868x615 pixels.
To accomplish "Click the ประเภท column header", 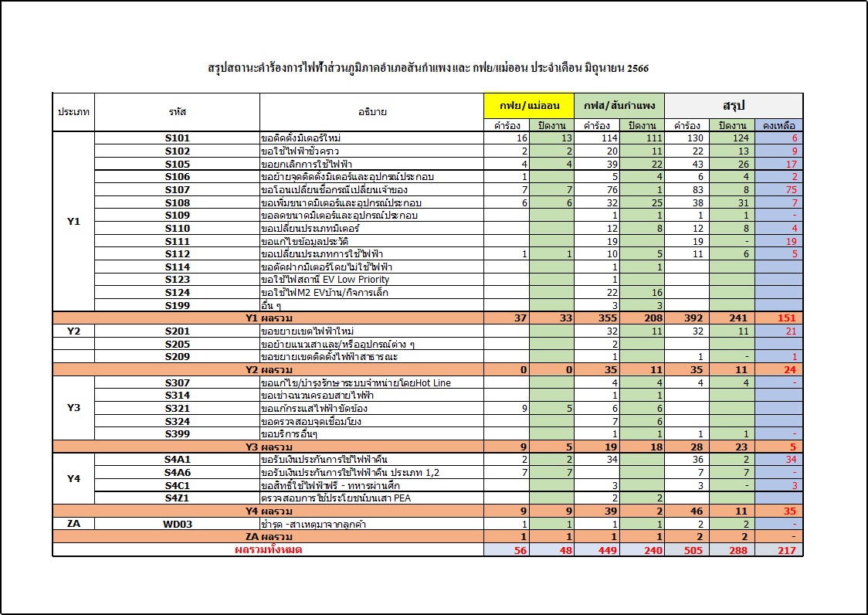I will pos(73,112).
